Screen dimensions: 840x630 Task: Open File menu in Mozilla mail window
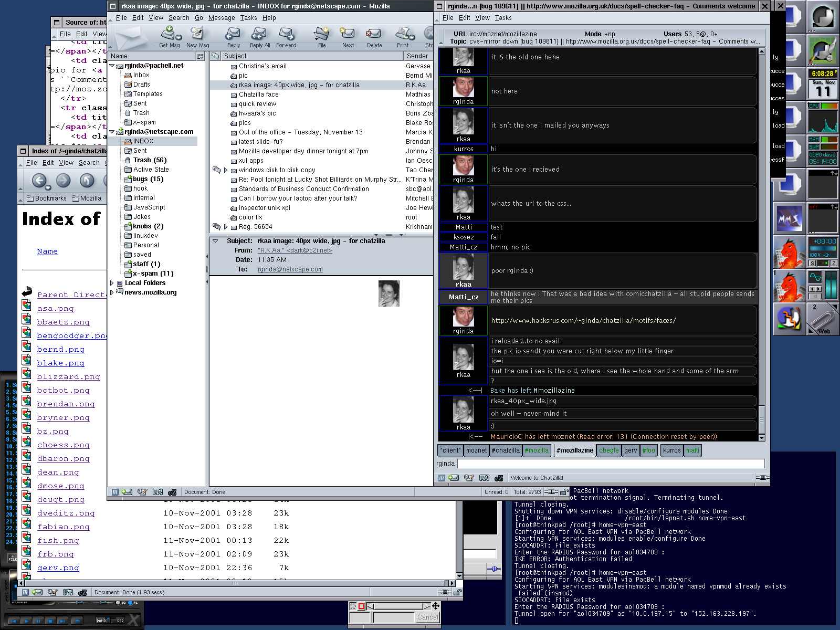pyautogui.click(x=121, y=17)
